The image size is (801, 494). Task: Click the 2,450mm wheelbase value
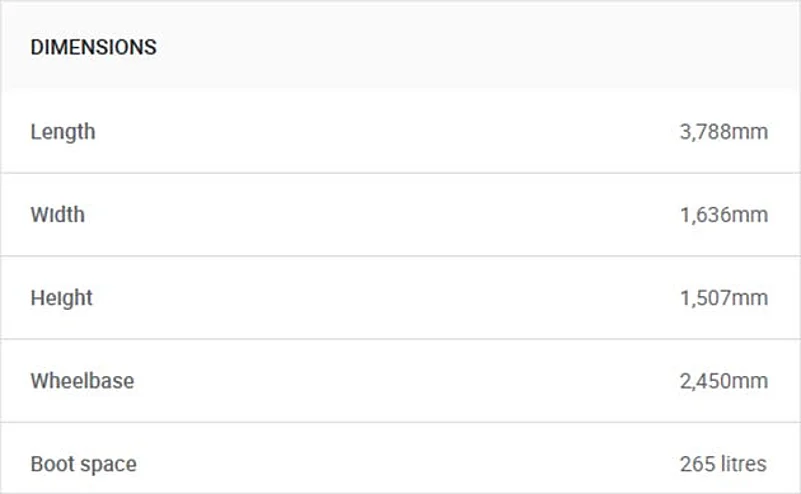[x=723, y=380]
